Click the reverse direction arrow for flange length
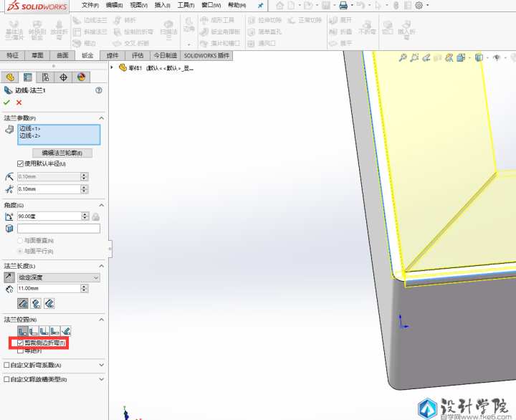The width and height of the screenshot is (516, 420). click(x=9, y=277)
